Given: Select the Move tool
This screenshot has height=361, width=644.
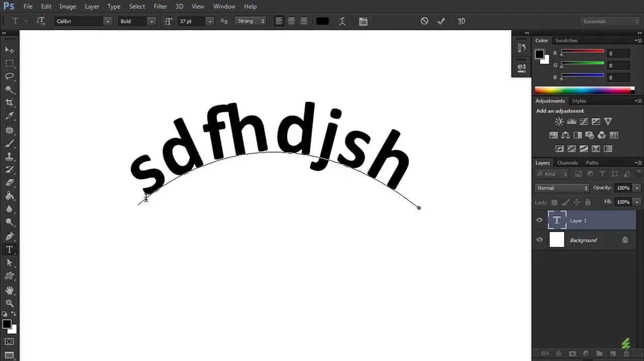Looking at the screenshot, I should (9, 50).
